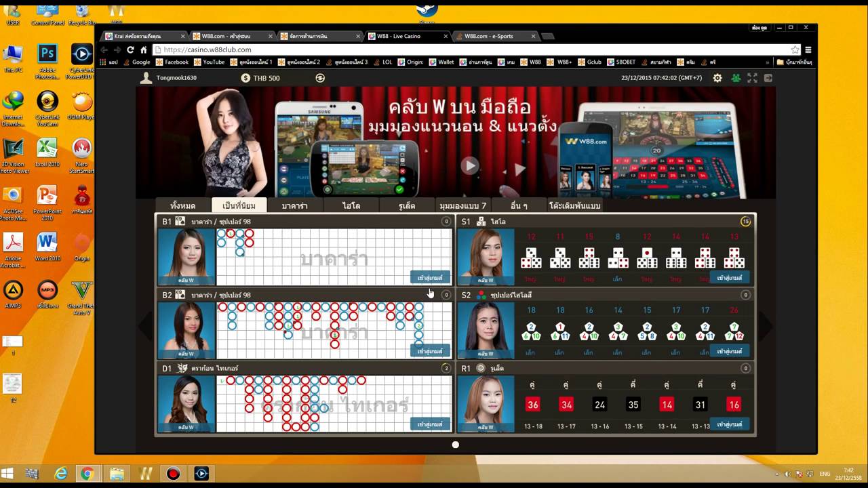
Task: Click the carousel pagination dot below tables
Action: point(455,445)
